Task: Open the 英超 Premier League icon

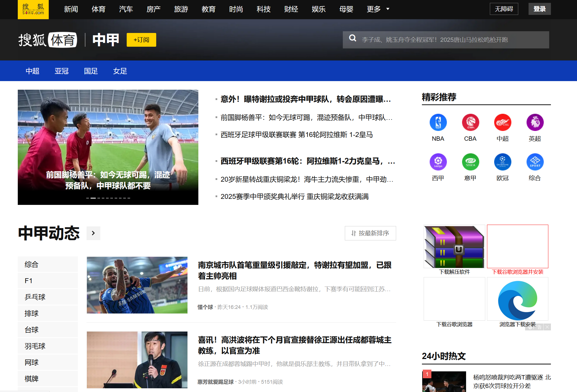Action: tap(535, 122)
